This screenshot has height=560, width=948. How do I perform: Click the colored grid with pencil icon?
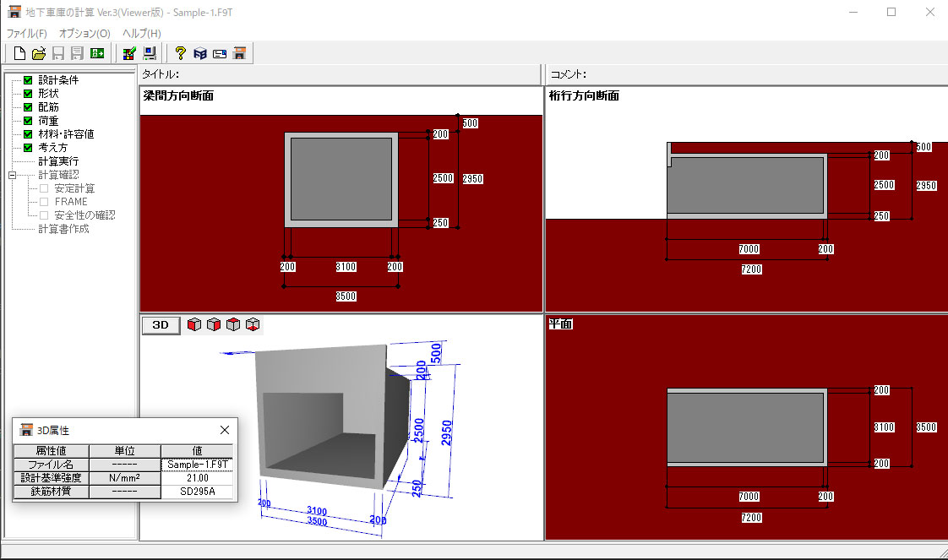pyautogui.click(x=128, y=53)
